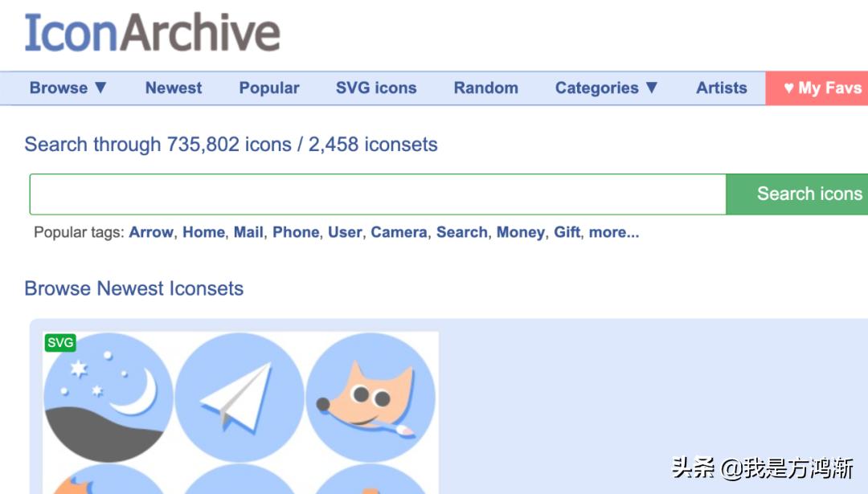The width and height of the screenshot is (868, 494).
Task: Open the SVG icons section
Action: point(376,88)
